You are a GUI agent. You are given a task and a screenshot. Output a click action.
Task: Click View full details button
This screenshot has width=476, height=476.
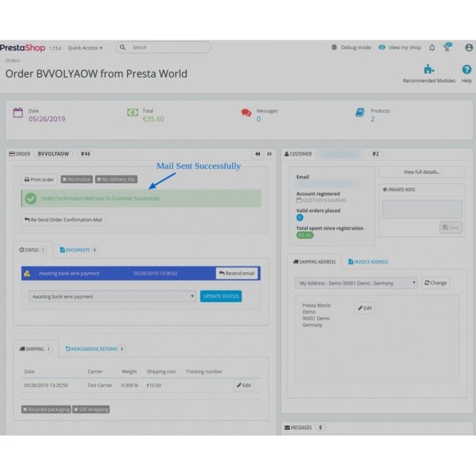tap(422, 172)
